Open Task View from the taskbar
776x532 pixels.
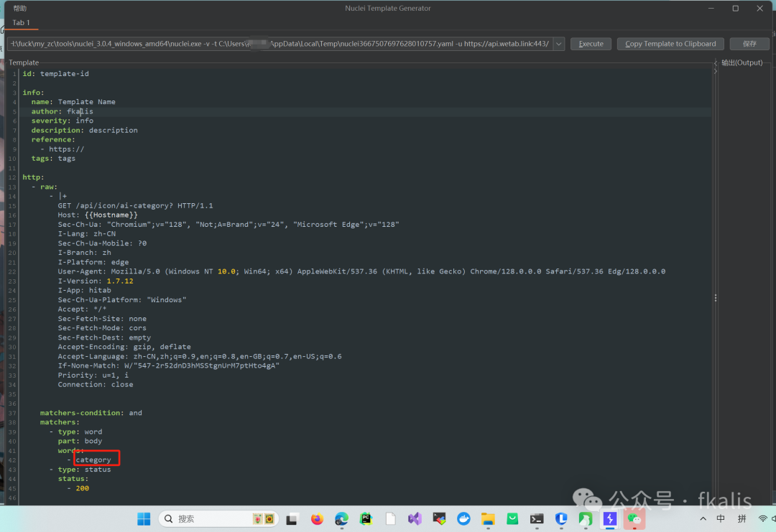[292, 519]
